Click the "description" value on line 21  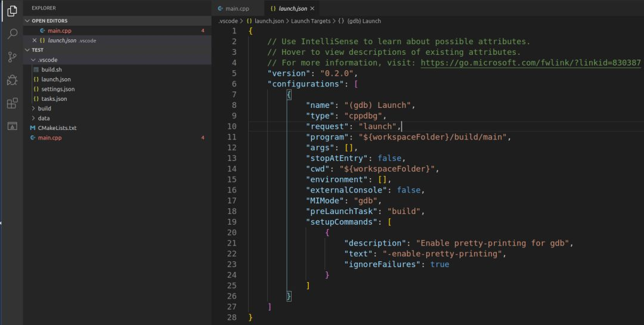click(x=493, y=243)
